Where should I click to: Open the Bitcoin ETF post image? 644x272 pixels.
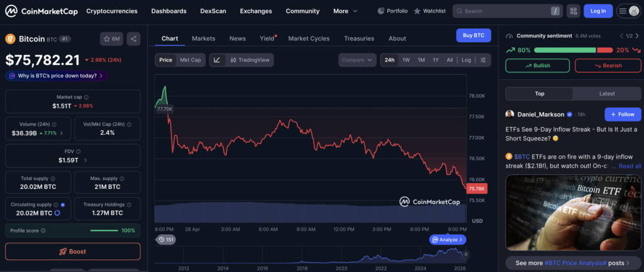[x=574, y=212]
